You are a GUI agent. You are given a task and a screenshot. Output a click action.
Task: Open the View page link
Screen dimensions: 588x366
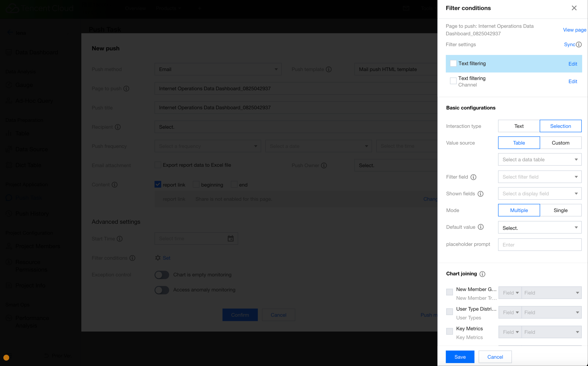pos(574,30)
